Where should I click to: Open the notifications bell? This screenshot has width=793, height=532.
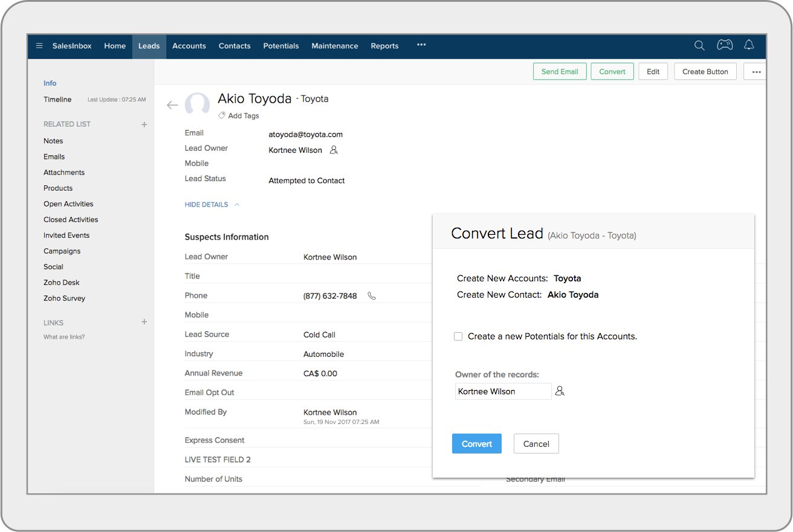[749, 45]
